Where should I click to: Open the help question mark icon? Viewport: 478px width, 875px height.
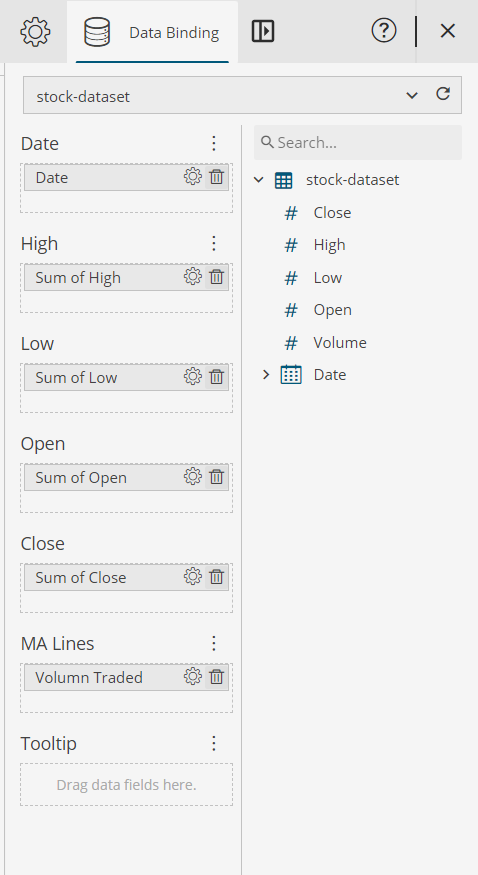384,31
